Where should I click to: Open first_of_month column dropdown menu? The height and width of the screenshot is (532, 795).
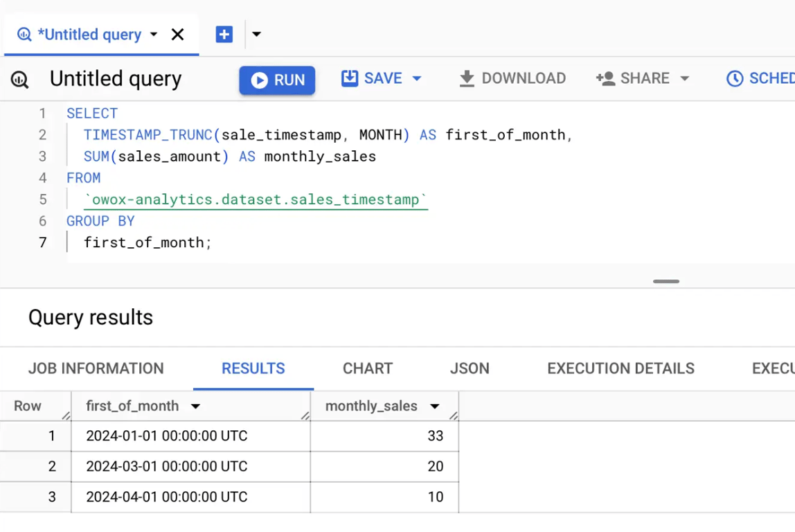196,406
